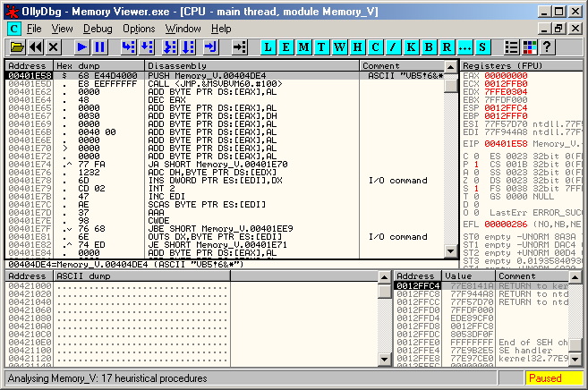The width and height of the screenshot is (588, 390).
Task: Click the Step into toolbar icon
Action: [128, 47]
